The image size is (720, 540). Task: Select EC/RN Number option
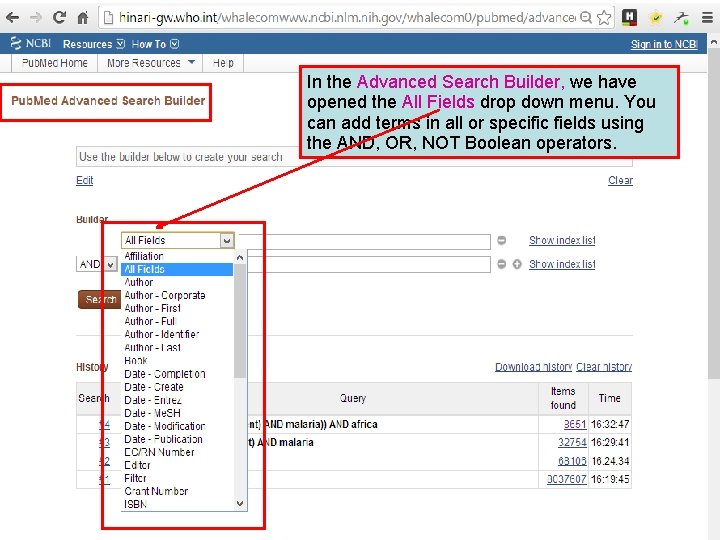pos(178,452)
